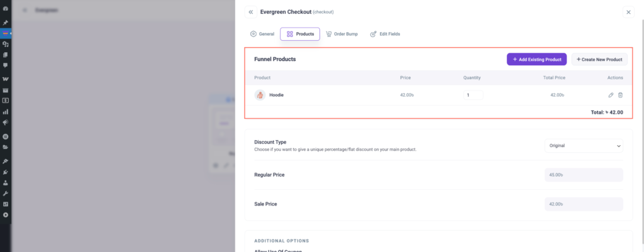Click Create New Product button
Screen dimensions: 644x252
point(599,59)
